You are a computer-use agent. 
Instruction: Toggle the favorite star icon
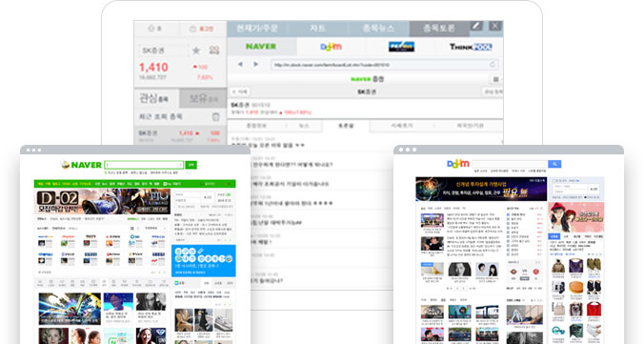coord(196,51)
